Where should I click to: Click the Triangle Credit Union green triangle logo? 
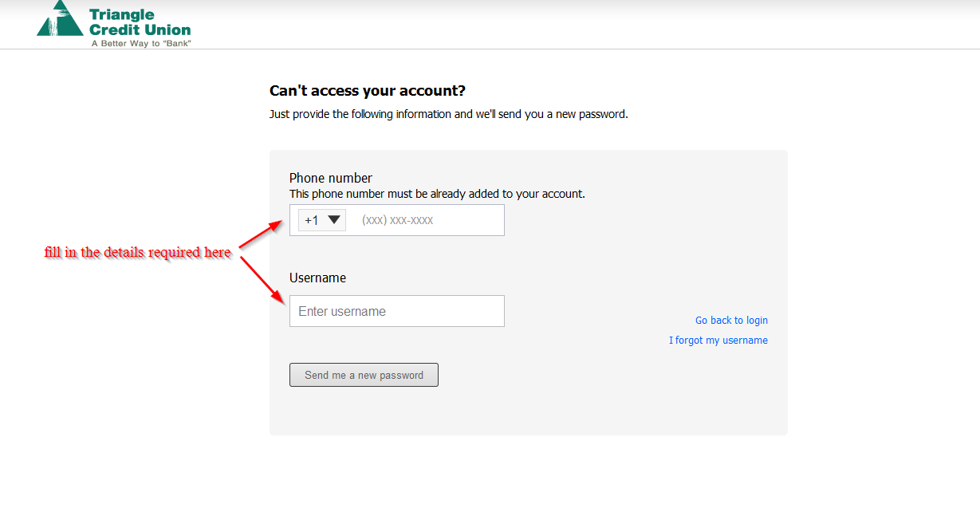[59, 19]
